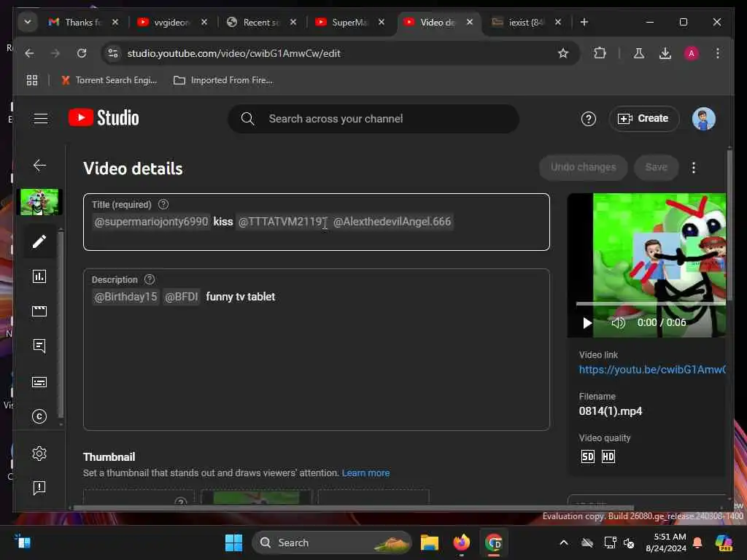Open File Explorer from the taskbar
Viewport: 747px width, 560px height.
[x=429, y=542]
